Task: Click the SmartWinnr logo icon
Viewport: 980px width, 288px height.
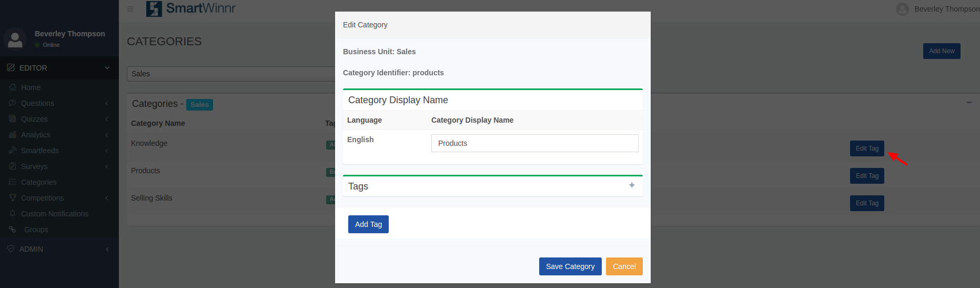Action: [154, 8]
